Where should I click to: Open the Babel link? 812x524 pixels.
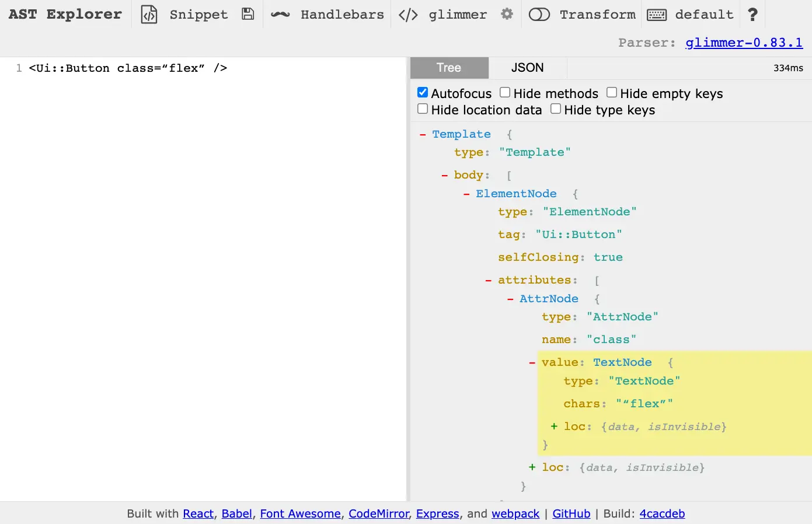tap(237, 513)
